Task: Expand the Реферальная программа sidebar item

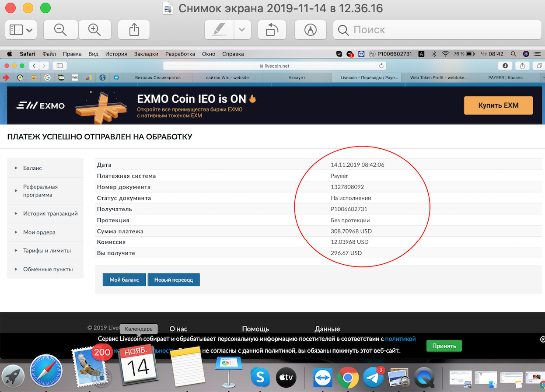Action: point(45,191)
